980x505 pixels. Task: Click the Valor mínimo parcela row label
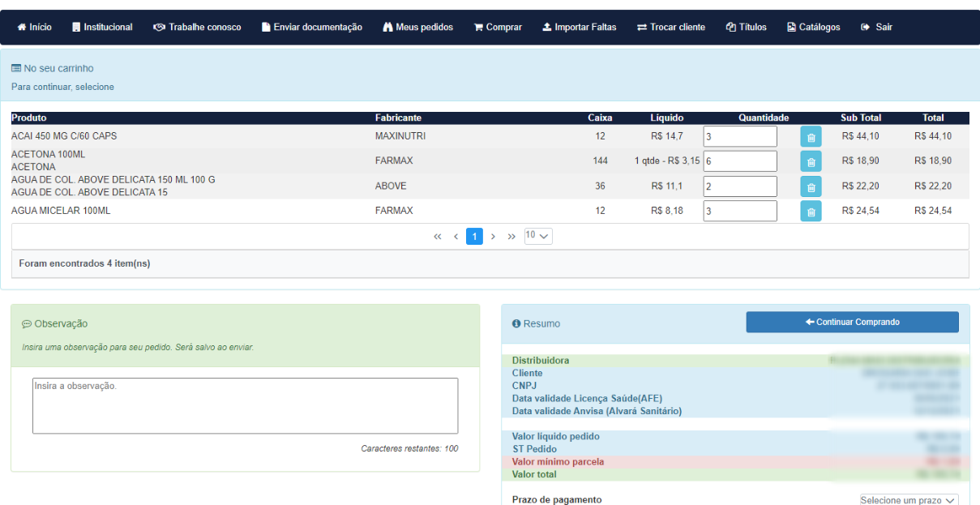558,462
